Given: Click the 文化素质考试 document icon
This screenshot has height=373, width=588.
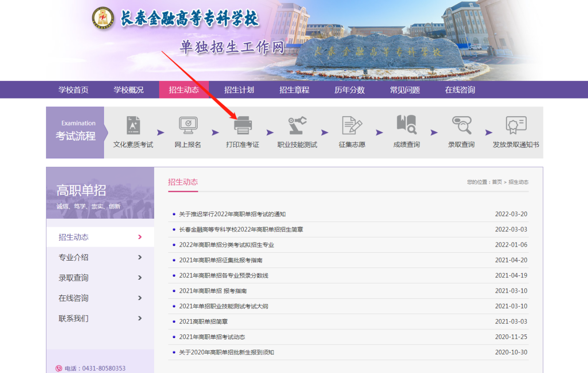Looking at the screenshot, I should [134, 125].
